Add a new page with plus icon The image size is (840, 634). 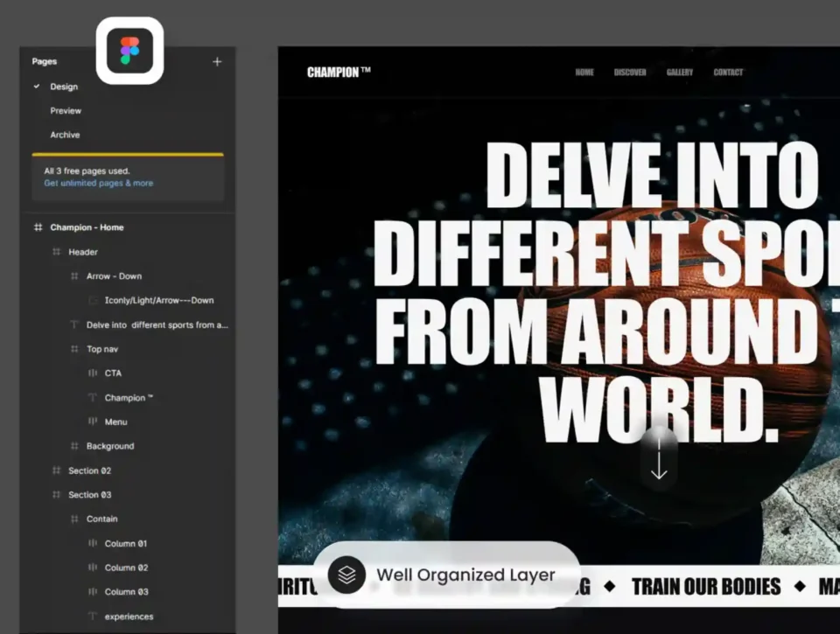click(x=217, y=61)
